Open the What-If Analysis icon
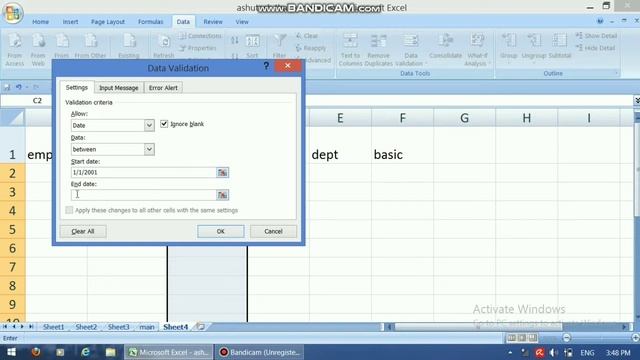Viewport: 640px width, 360px height. tap(477, 41)
